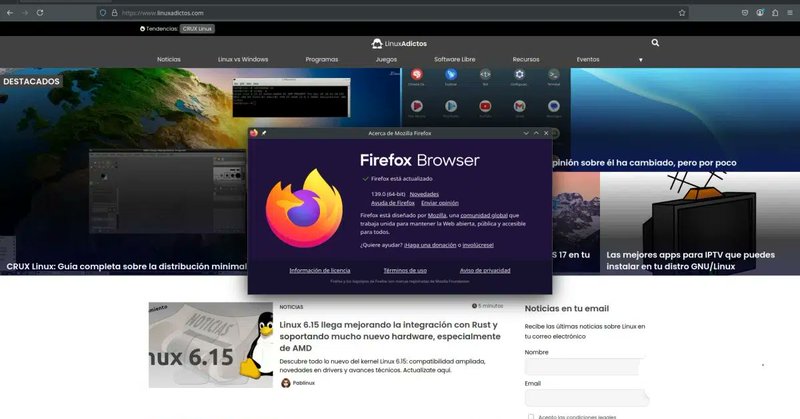Click the Mozilla link in dialog

(437, 215)
